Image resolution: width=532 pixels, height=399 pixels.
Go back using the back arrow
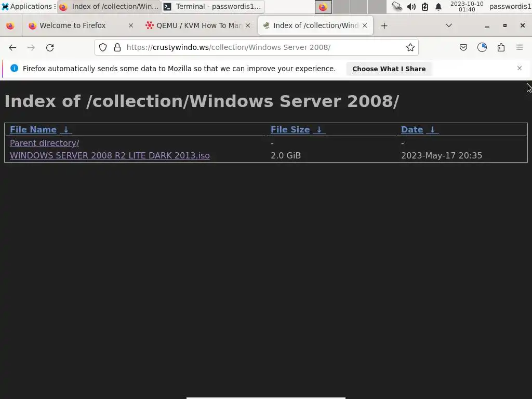click(x=12, y=47)
